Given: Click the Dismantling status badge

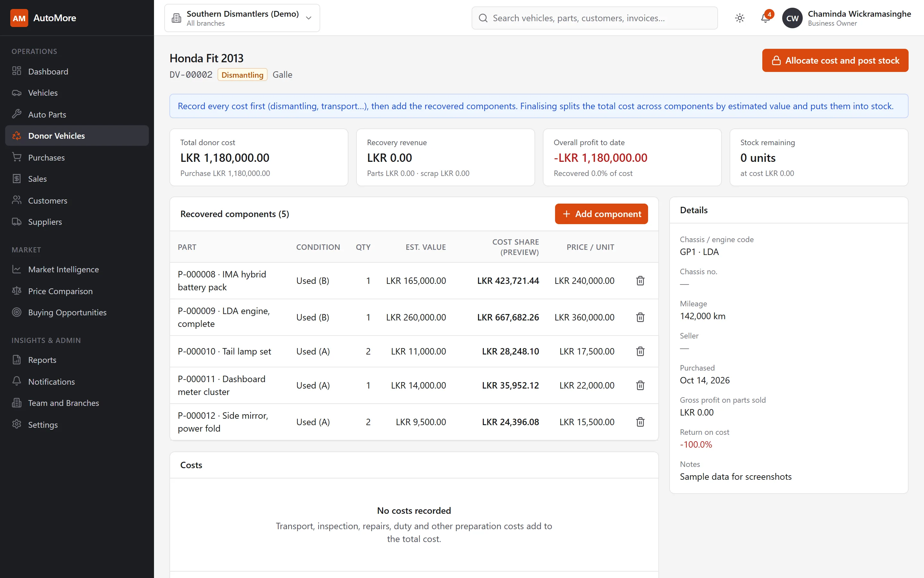Looking at the screenshot, I should (243, 75).
